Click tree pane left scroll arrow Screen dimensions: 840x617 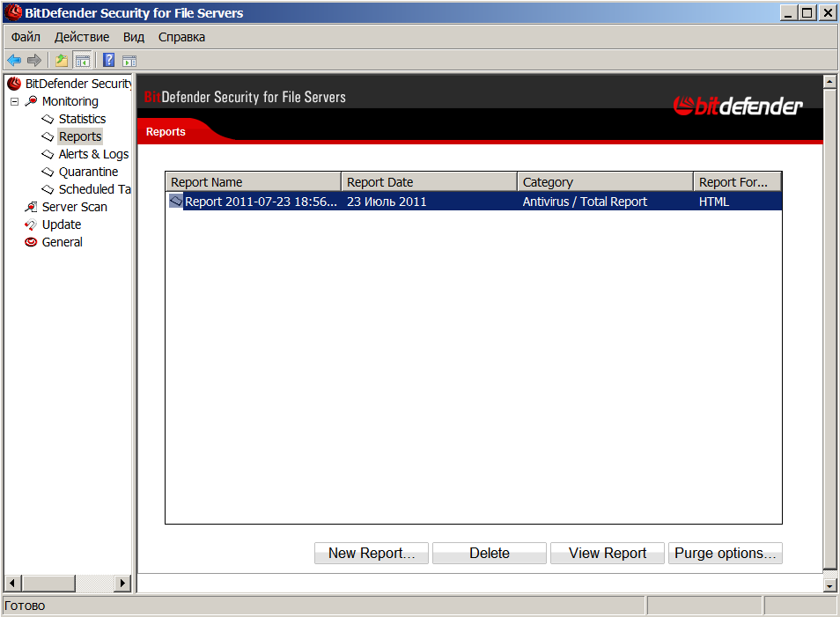point(12,583)
